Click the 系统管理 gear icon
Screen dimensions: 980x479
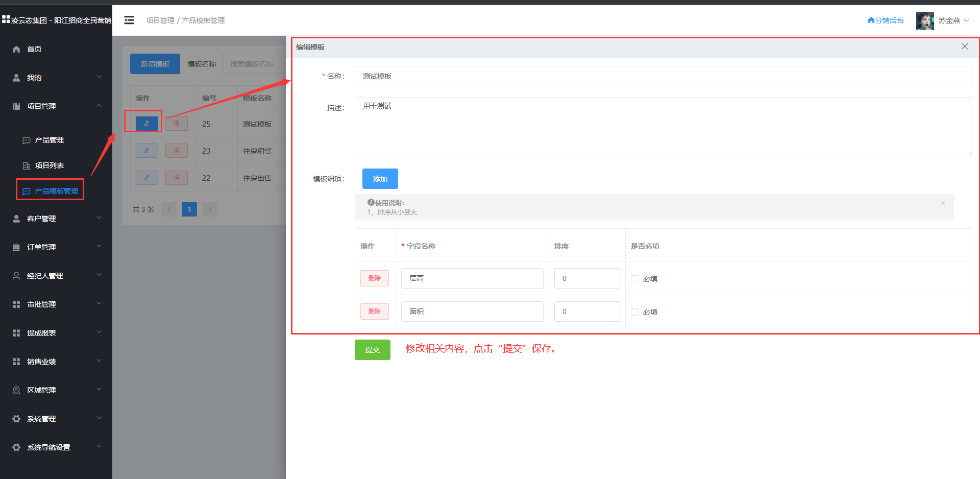point(16,419)
